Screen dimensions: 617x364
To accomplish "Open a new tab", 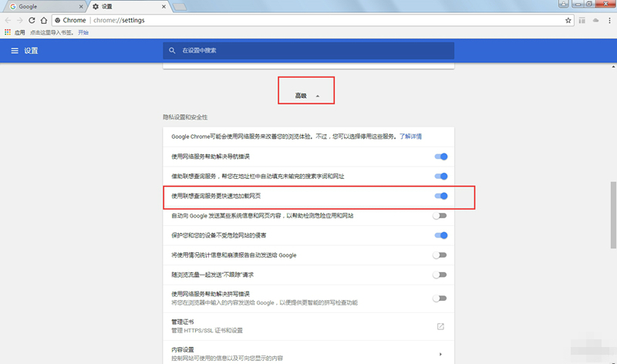I will pyautogui.click(x=180, y=7).
